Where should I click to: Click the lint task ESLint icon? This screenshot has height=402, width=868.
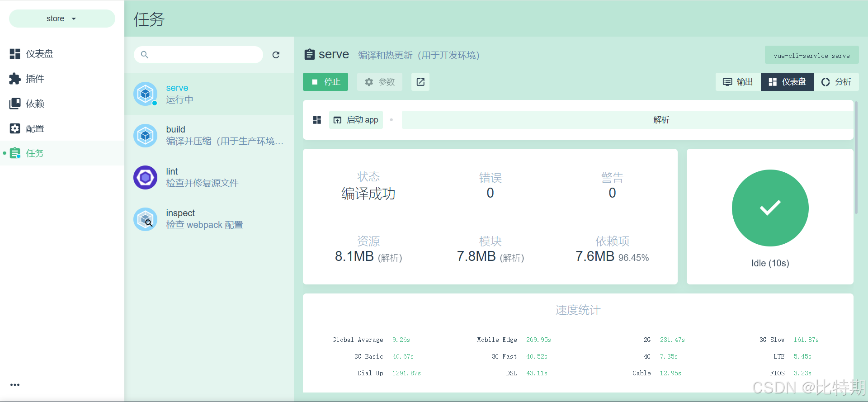pos(145,177)
